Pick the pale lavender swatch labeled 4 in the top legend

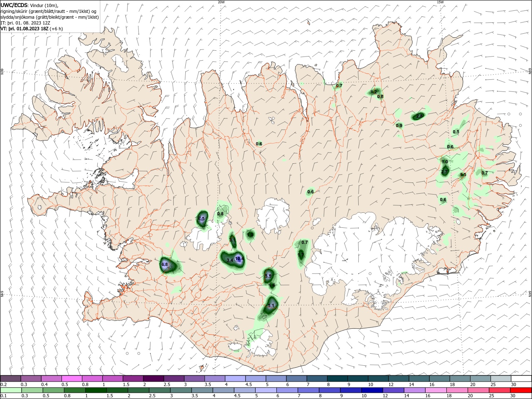[235, 379]
